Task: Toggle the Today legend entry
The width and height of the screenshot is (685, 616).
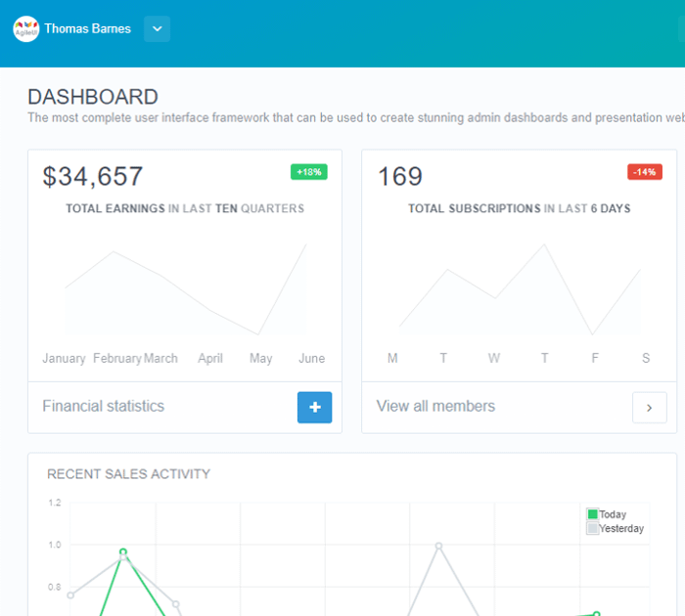Action: [607, 514]
